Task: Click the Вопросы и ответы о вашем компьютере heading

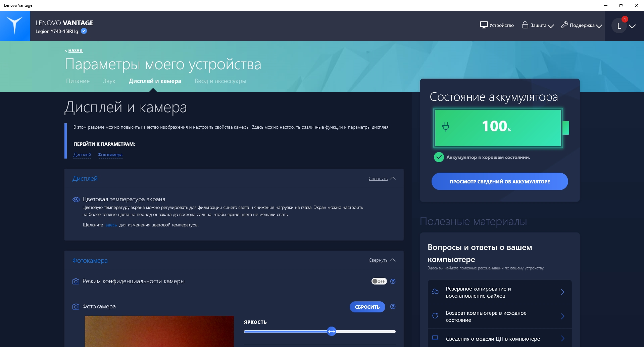Action: [x=480, y=253]
